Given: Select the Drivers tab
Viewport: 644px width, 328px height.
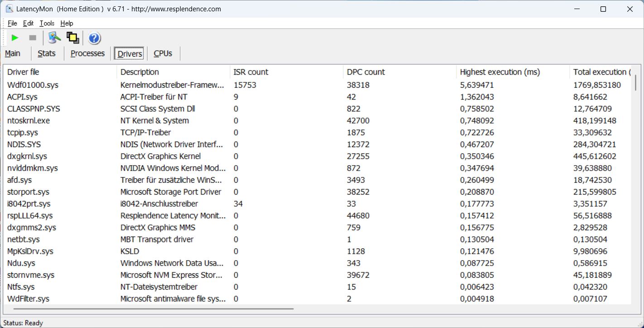Looking at the screenshot, I should [130, 54].
